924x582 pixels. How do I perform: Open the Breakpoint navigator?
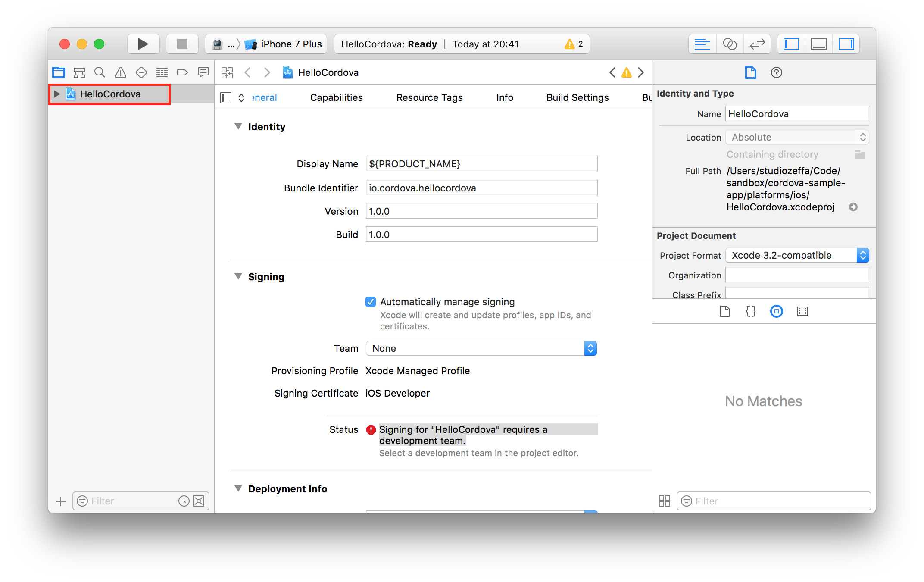(x=182, y=72)
